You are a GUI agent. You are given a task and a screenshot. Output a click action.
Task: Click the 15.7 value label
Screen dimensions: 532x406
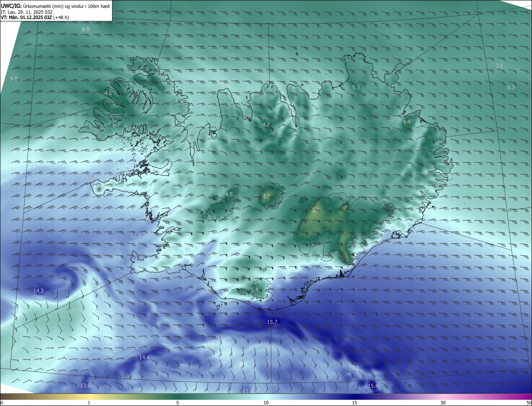[x=272, y=322]
